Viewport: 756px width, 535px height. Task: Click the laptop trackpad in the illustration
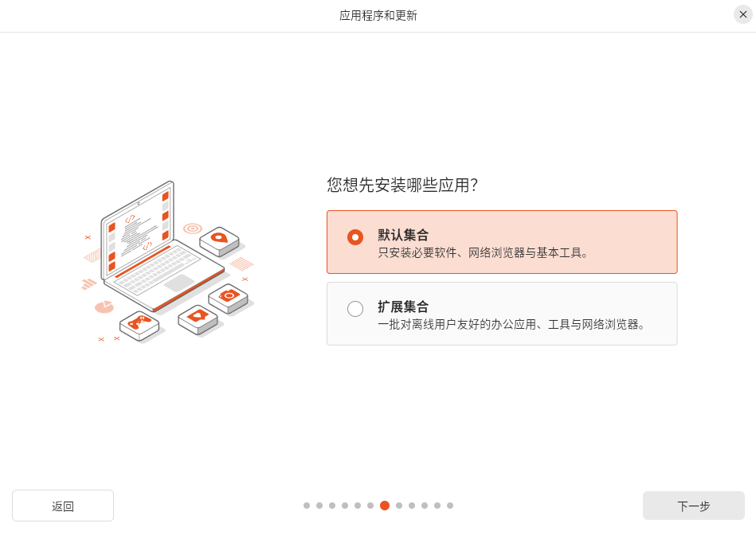click(178, 283)
